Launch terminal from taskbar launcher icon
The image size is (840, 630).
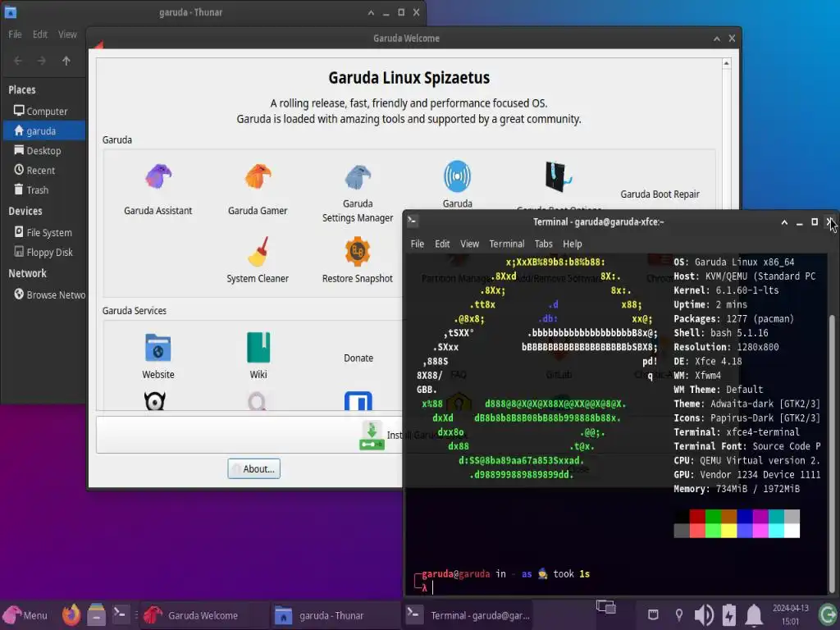point(120,614)
